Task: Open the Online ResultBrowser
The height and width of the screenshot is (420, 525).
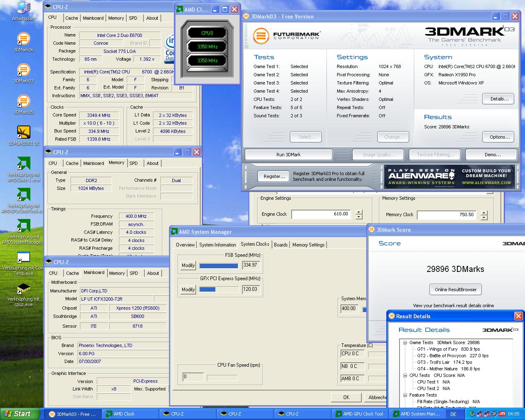Action: (455, 289)
